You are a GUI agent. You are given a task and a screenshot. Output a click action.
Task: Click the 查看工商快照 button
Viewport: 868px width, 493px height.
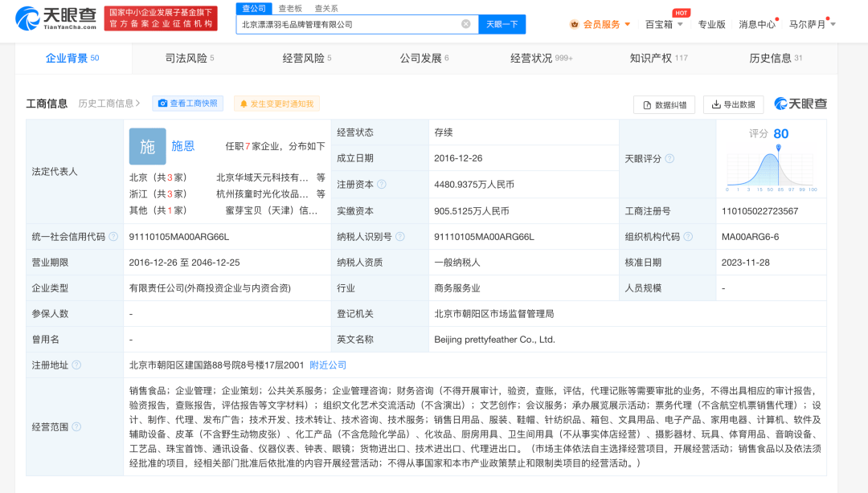[x=187, y=104]
